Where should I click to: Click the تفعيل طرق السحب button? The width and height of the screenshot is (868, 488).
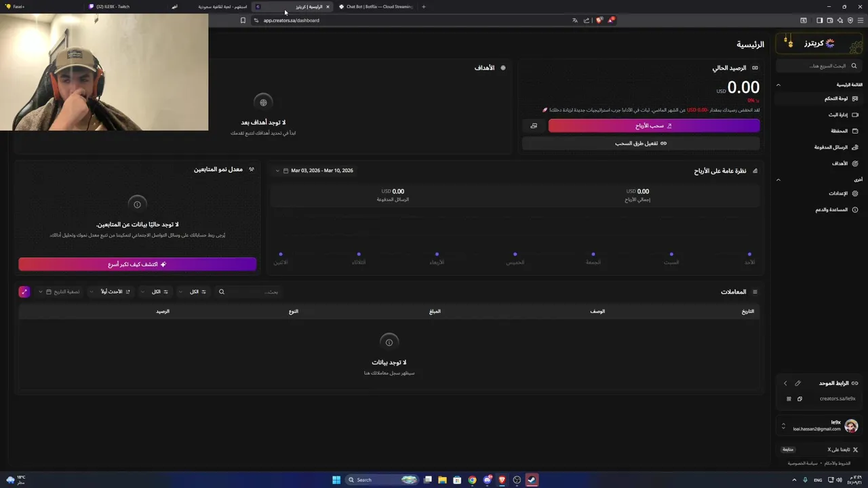tap(641, 143)
